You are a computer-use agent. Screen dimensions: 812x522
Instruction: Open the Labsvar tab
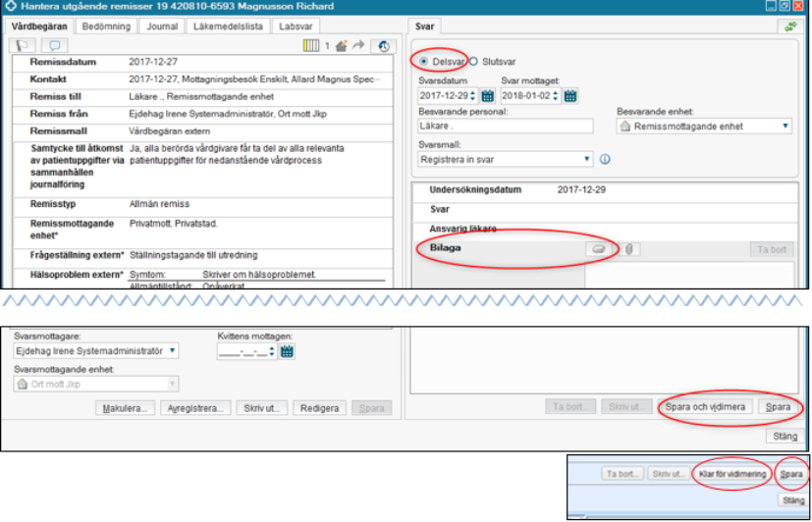[x=296, y=26]
